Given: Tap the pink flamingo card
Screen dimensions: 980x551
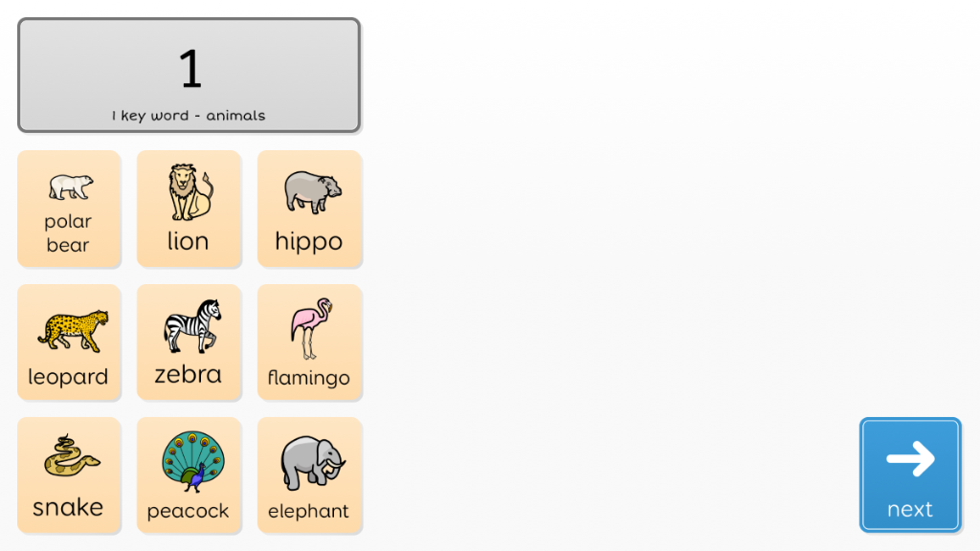Looking at the screenshot, I should tap(309, 342).
